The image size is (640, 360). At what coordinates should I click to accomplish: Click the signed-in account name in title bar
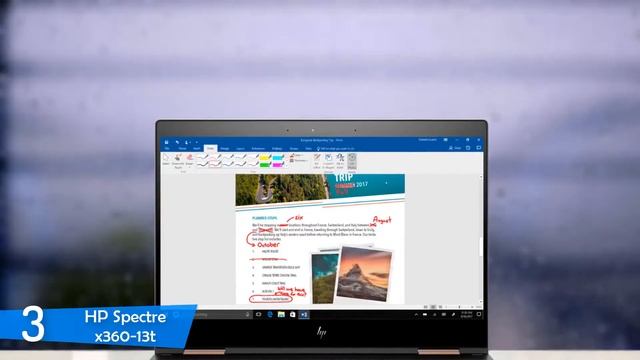click(427, 140)
